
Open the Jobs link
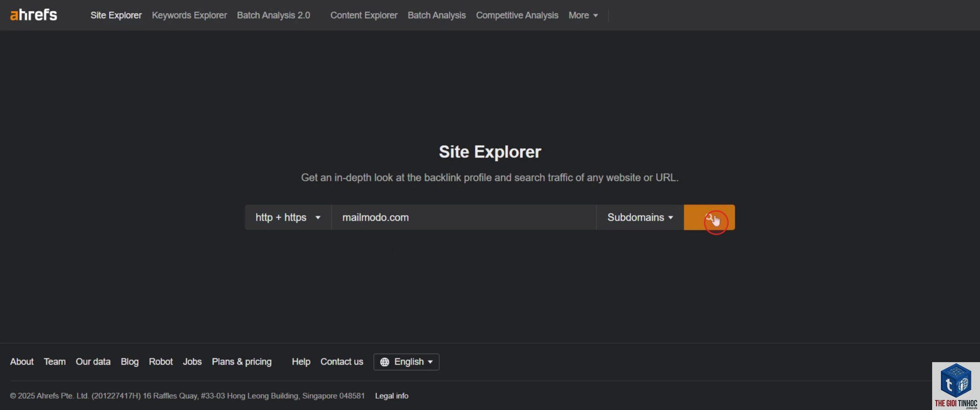192,362
